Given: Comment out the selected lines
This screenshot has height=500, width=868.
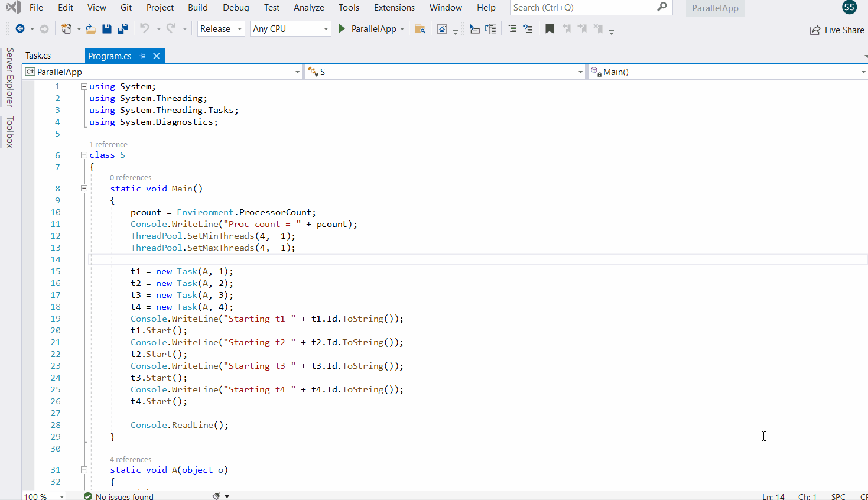Looking at the screenshot, I should pyautogui.click(x=512, y=28).
